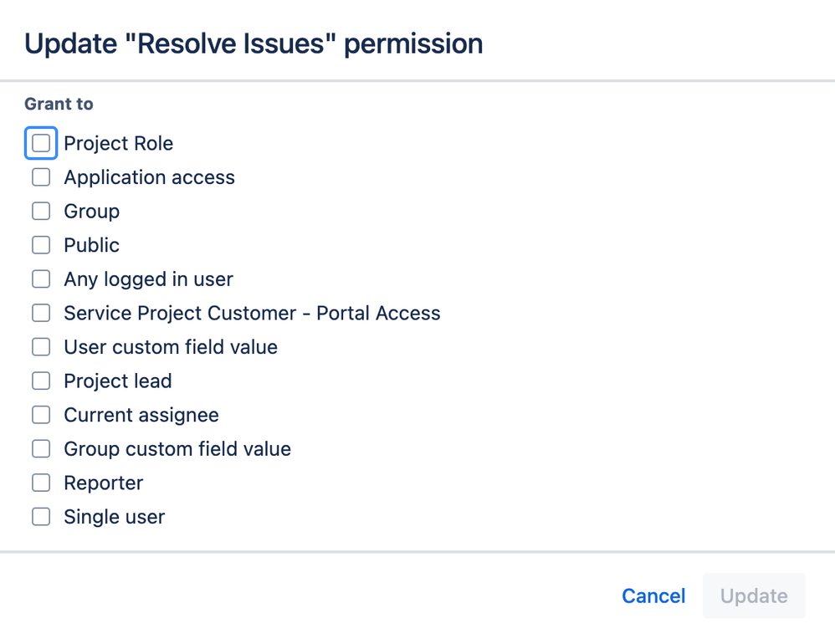Click the "Any logged in user" label text
This screenshot has width=835, height=644.
click(x=148, y=279)
